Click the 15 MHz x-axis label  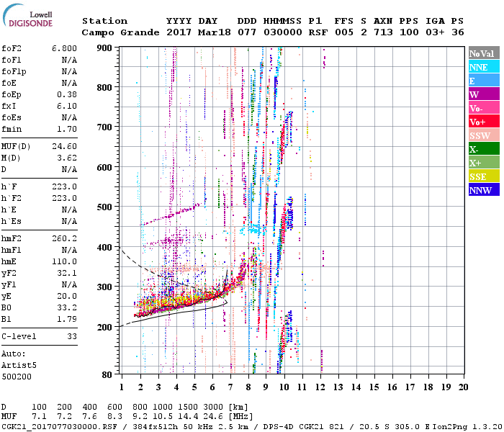(x=374, y=387)
